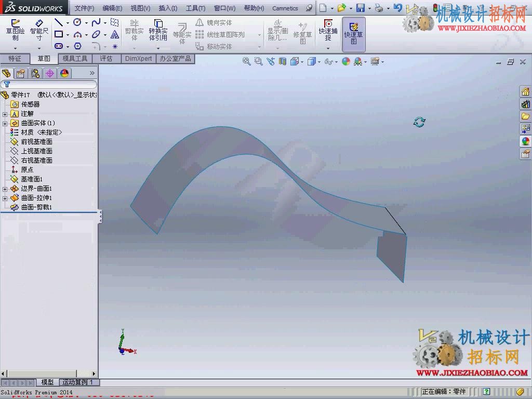Select 基准面1 in tree
Viewport: 532px width, 399px height.
click(32, 179)
